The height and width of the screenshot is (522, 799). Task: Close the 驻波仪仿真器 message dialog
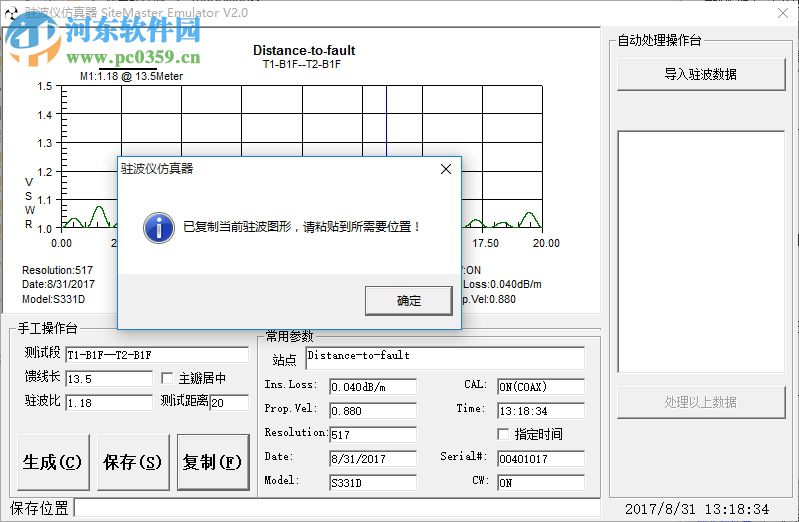(446, 169)
